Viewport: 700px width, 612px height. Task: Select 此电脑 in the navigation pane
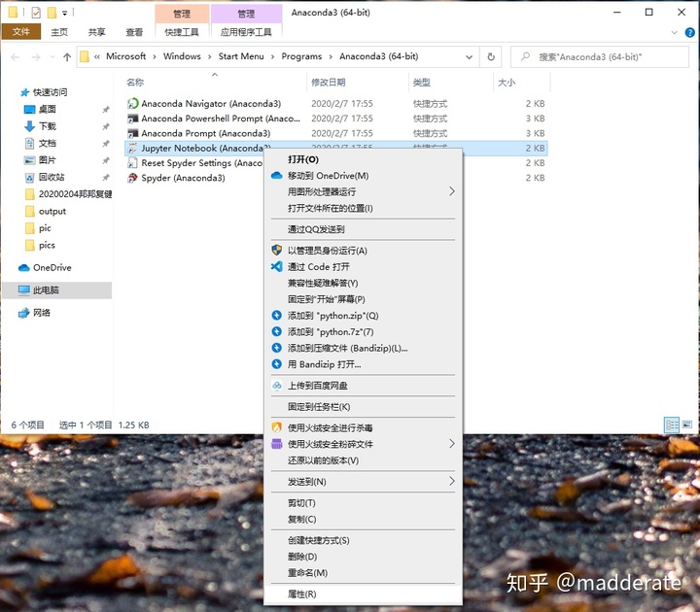57,290
